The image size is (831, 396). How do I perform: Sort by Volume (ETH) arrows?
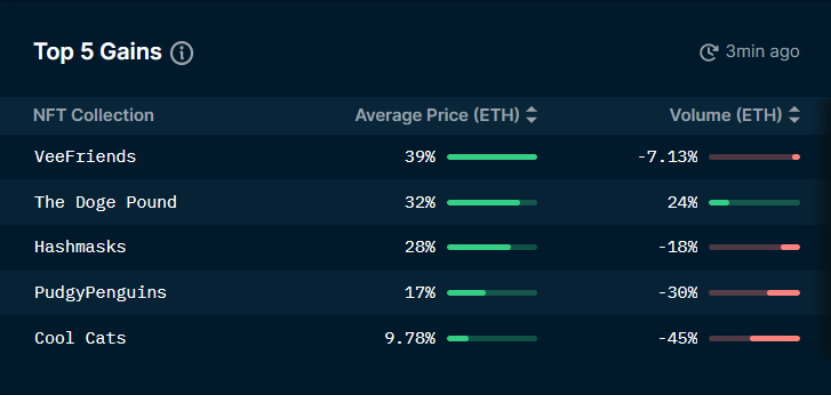(794, 116)
